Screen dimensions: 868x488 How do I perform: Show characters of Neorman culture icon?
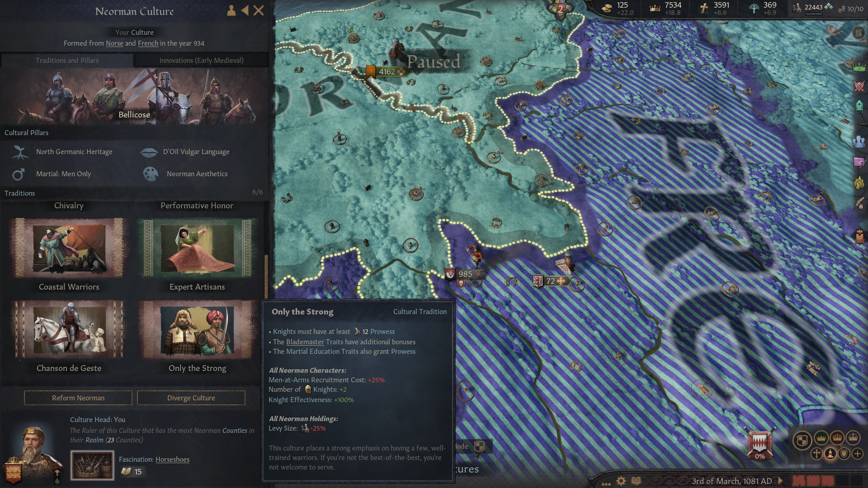coord(231,10)
